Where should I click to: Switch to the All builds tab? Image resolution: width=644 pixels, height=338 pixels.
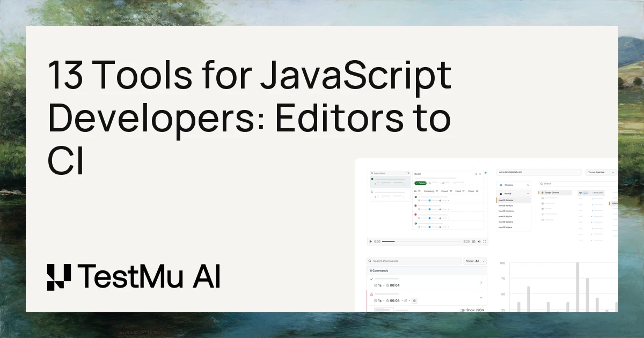417,191
